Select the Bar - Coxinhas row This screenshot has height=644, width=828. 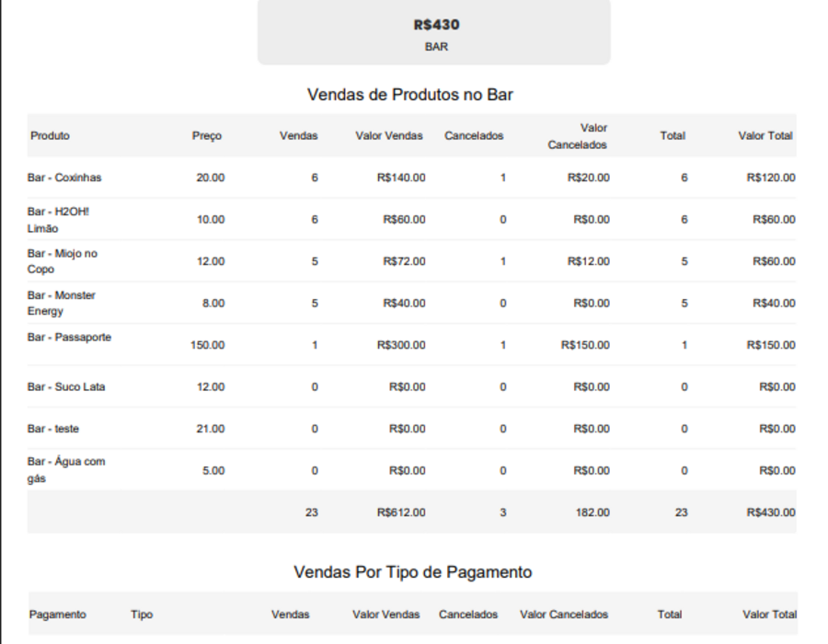(412, 178)
